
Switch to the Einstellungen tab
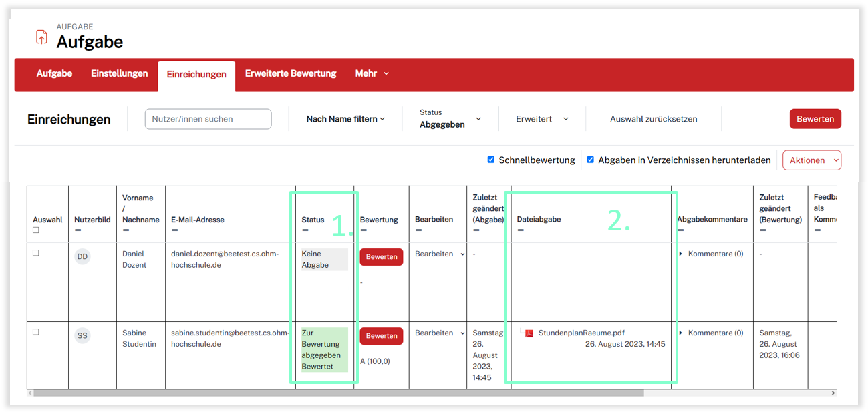(119, 73)
